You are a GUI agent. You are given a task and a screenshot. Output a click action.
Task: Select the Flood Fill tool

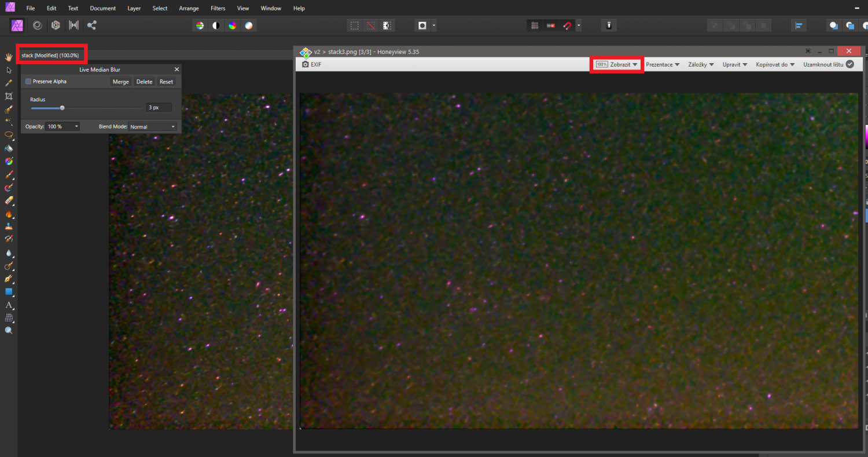[x=9, y=148]
